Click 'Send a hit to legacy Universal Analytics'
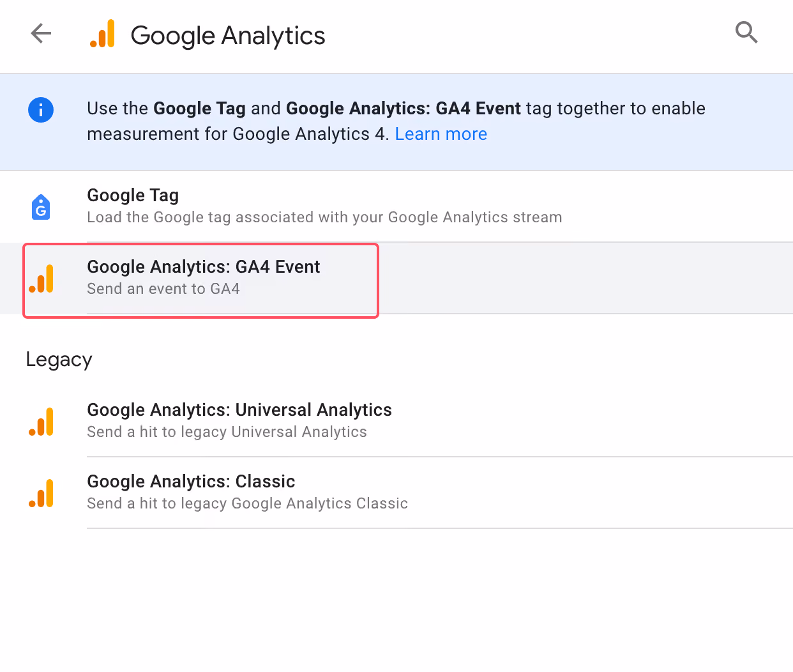 (227, 432)
